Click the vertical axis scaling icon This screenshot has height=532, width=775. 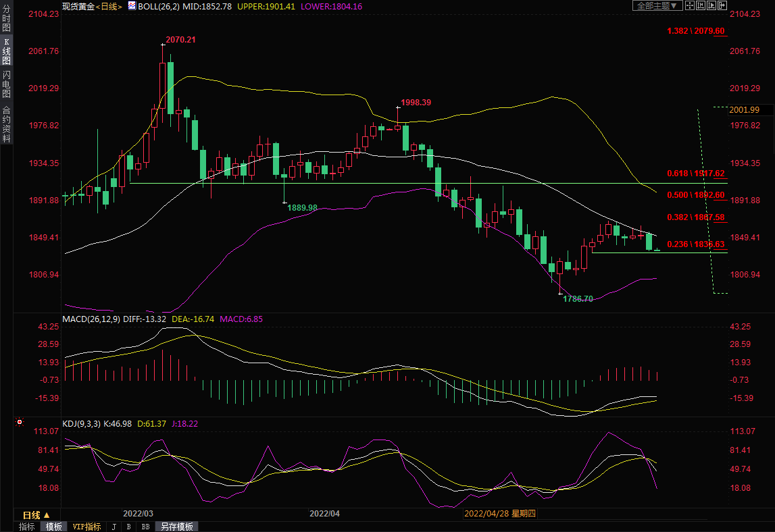[x=700, y=5]
